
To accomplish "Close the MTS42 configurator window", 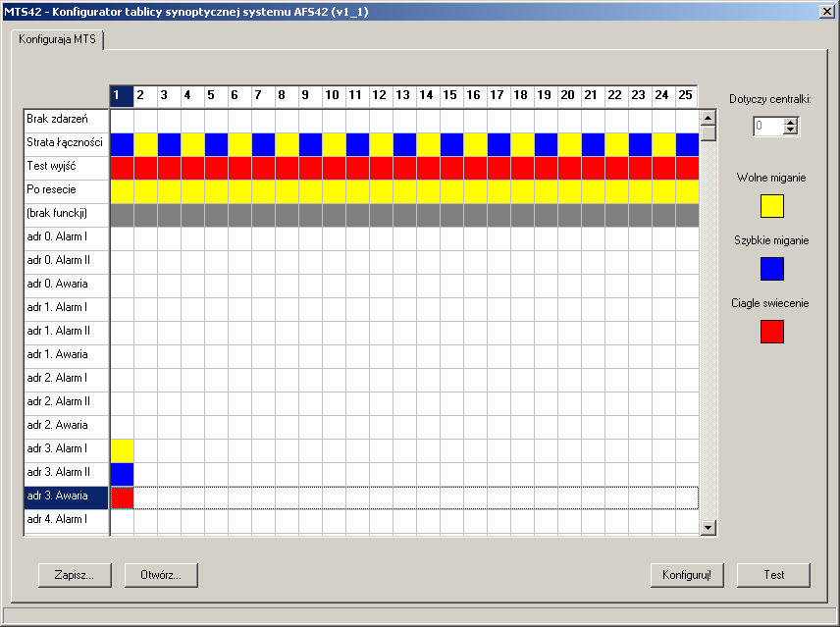I will coord(827,11).
